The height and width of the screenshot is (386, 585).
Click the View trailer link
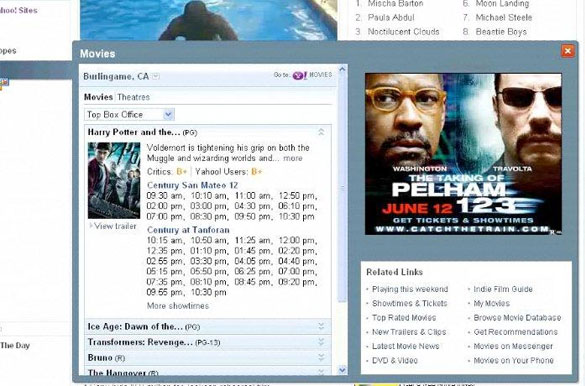pos(113,226)
